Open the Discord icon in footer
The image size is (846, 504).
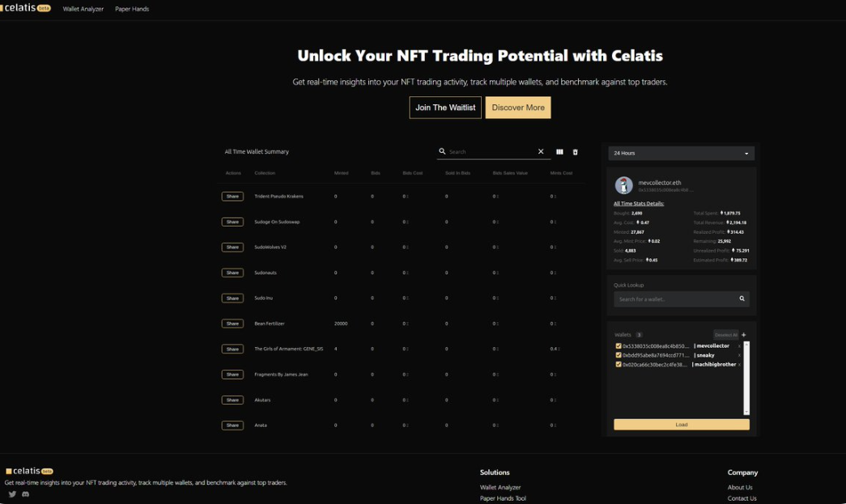[x=26, y=493]
